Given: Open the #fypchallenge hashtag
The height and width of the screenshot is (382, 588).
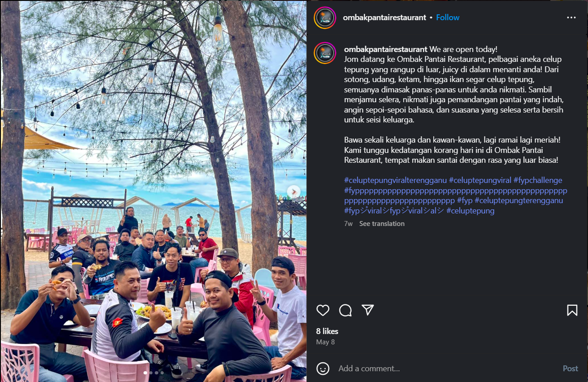Looking at the screenshot, I should [x=538, y=180].
